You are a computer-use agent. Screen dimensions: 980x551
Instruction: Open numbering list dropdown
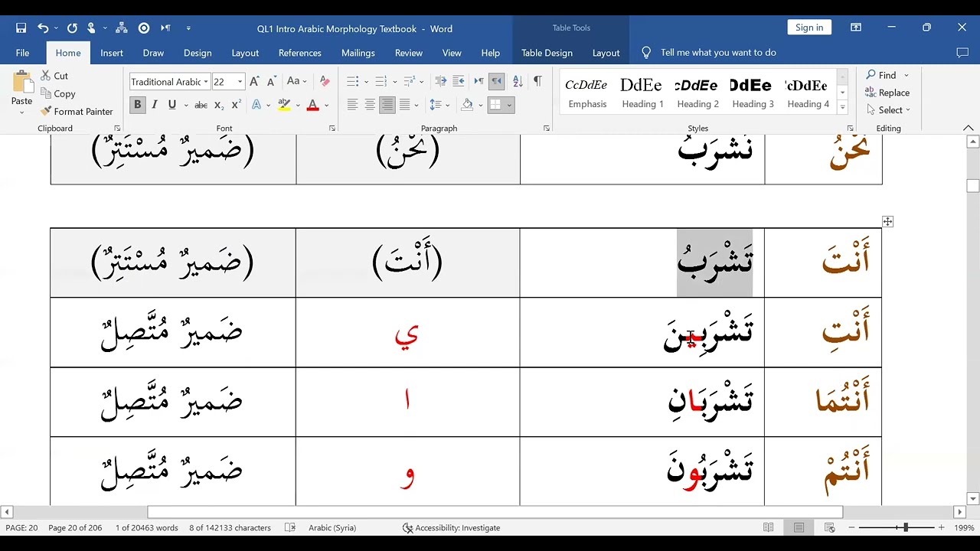[394, 81]
